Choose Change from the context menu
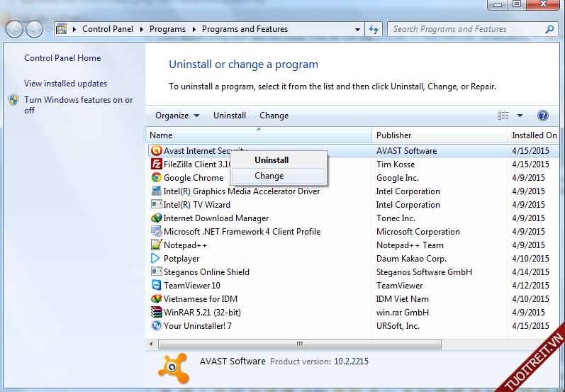The width and height of the screenshot is (565, 392). tap(269, 176)
